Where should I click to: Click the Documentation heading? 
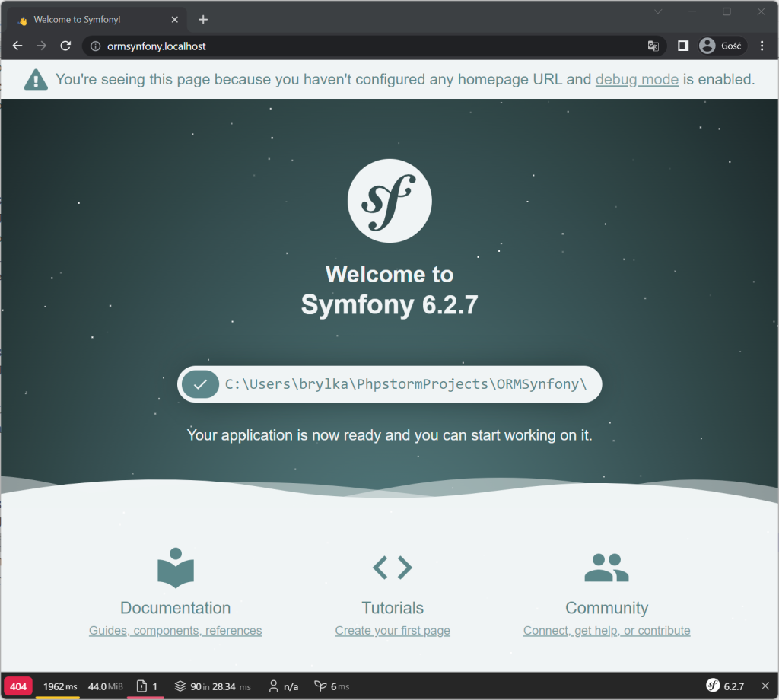point(176,608)
